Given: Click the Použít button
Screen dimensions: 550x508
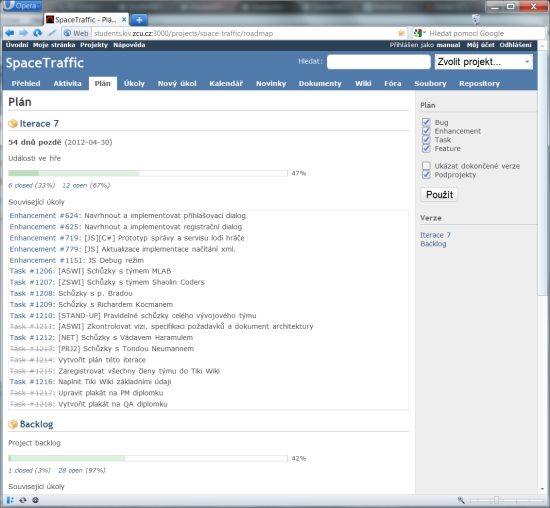Looking at the screenshot, I should [x=439, y=194].
